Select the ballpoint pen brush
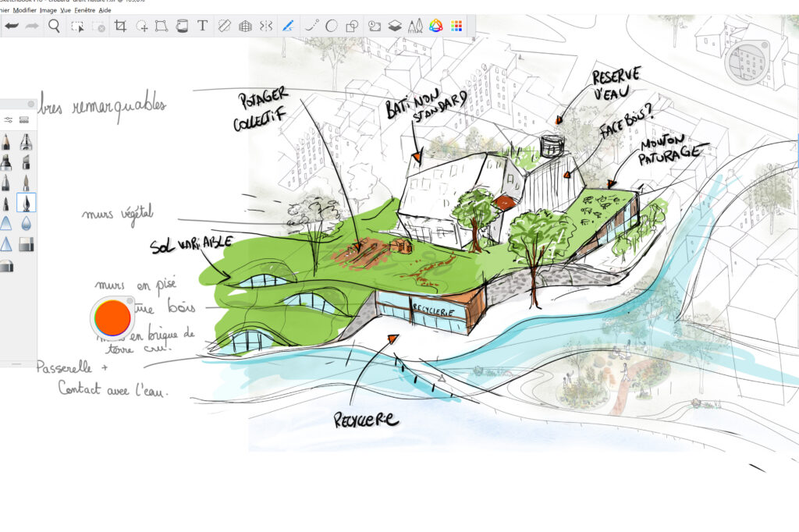The height and width of the screenshot is (532, 799). 6,183
